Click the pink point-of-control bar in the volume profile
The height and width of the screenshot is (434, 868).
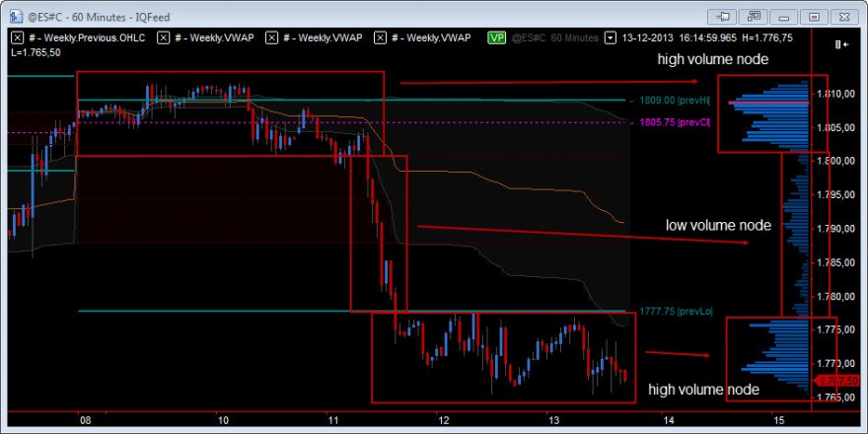[768, 103]
